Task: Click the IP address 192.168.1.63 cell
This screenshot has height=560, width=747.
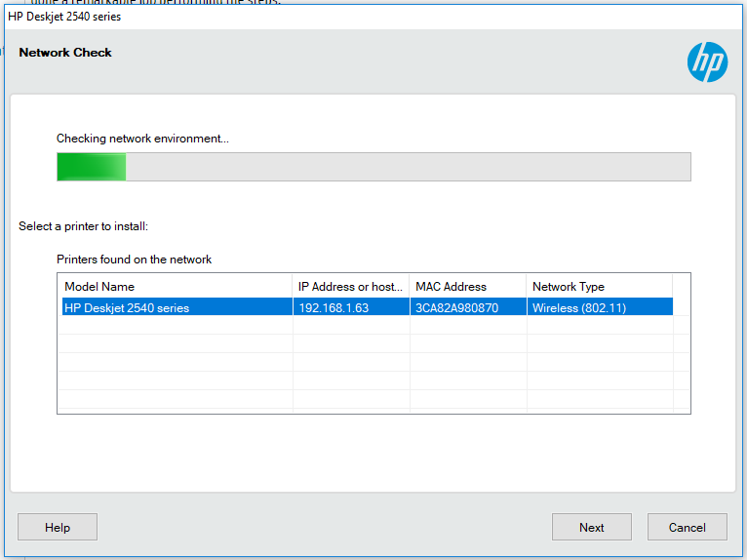Action: pyautogui.click(x=351, y=307)
